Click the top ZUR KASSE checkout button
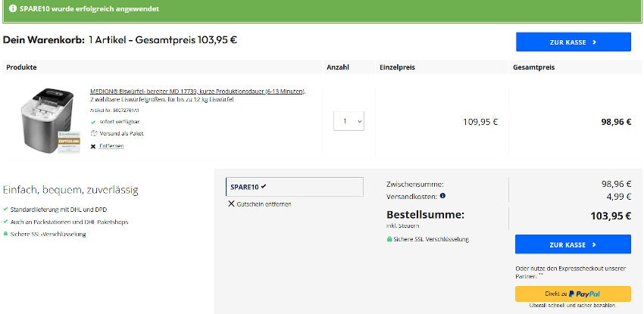The image size is (644, 314). (x=574, y=42)
